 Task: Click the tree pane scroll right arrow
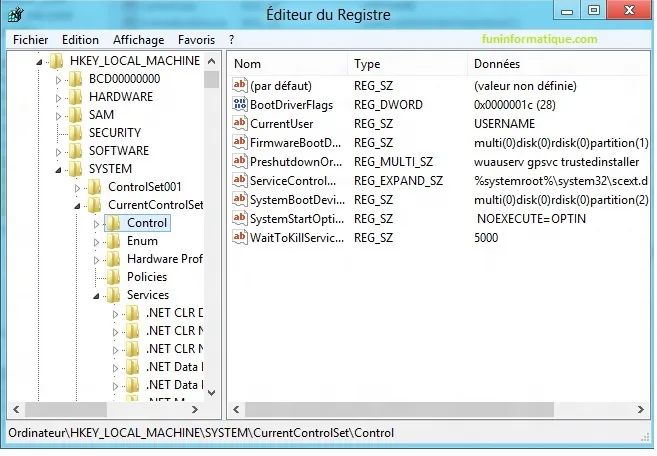click(195, 409)
